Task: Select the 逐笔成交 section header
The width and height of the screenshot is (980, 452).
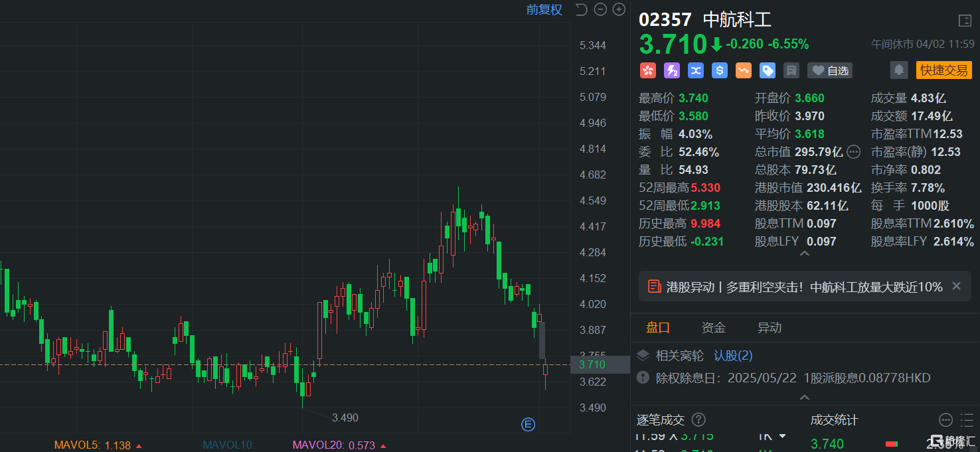Action: pyautogui.click(x=661, y=419)
